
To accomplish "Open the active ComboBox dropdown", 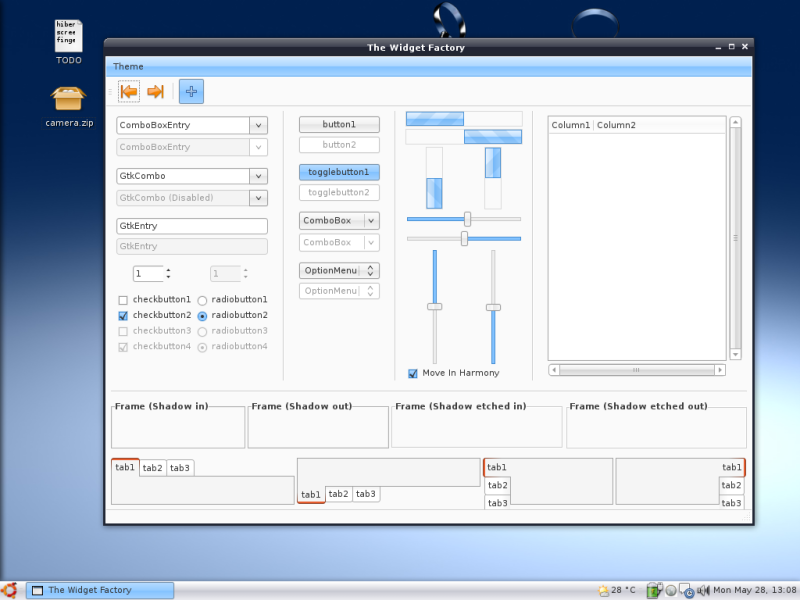I will coord(339,220).
